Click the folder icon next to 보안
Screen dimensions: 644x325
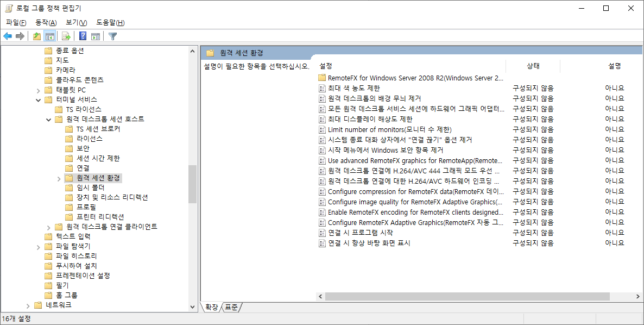69,148
